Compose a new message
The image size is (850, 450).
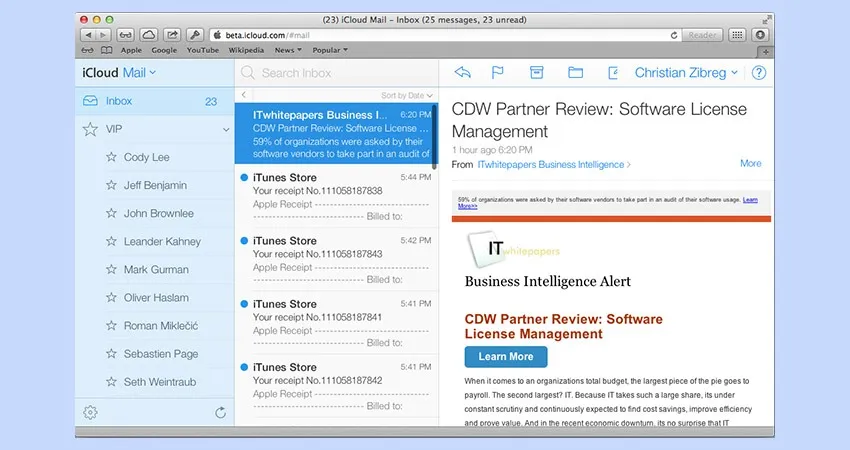pos(613,72)
